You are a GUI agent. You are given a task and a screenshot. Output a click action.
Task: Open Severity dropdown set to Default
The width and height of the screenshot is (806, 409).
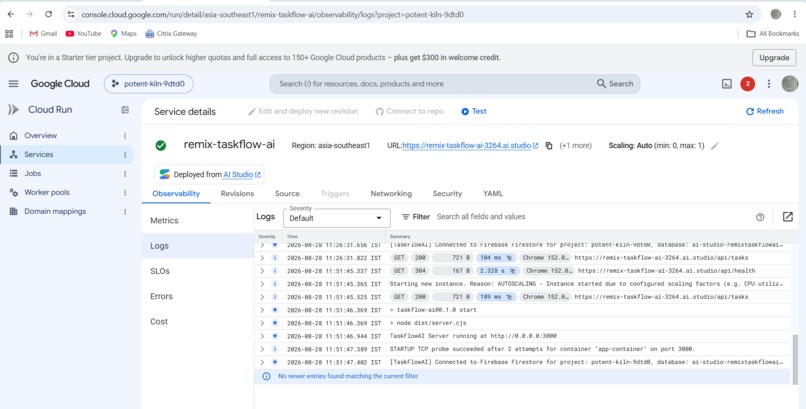(337, 218)
